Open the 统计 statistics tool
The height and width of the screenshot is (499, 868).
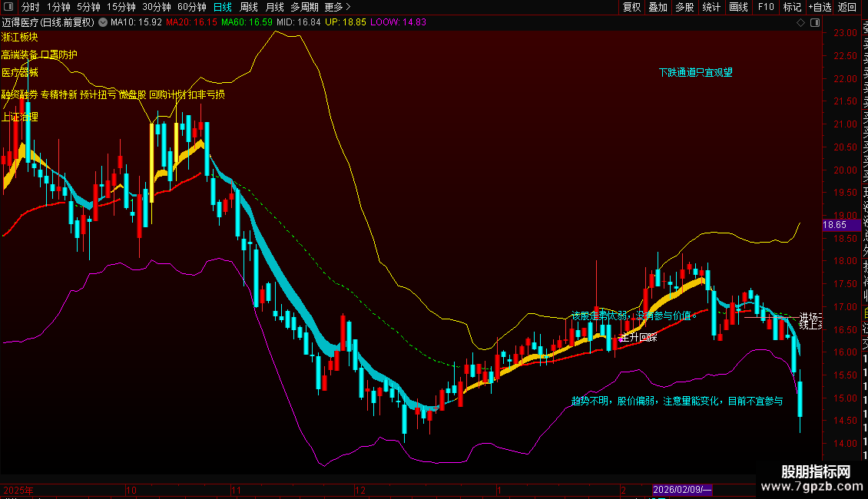[x=711, y=7]
